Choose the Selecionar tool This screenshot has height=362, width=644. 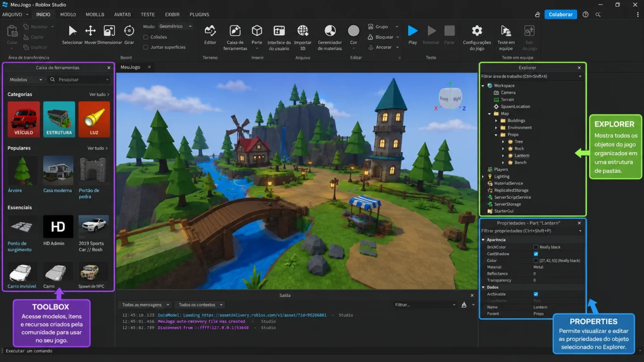click(72, 35)
